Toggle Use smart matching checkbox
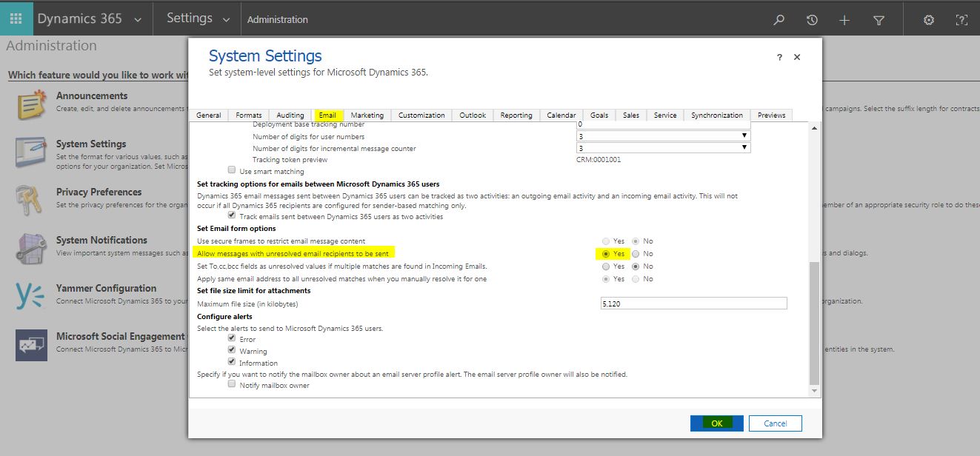The width and height of the screenshot is (980, 456). pyautogui.click(x=232, y=170)
